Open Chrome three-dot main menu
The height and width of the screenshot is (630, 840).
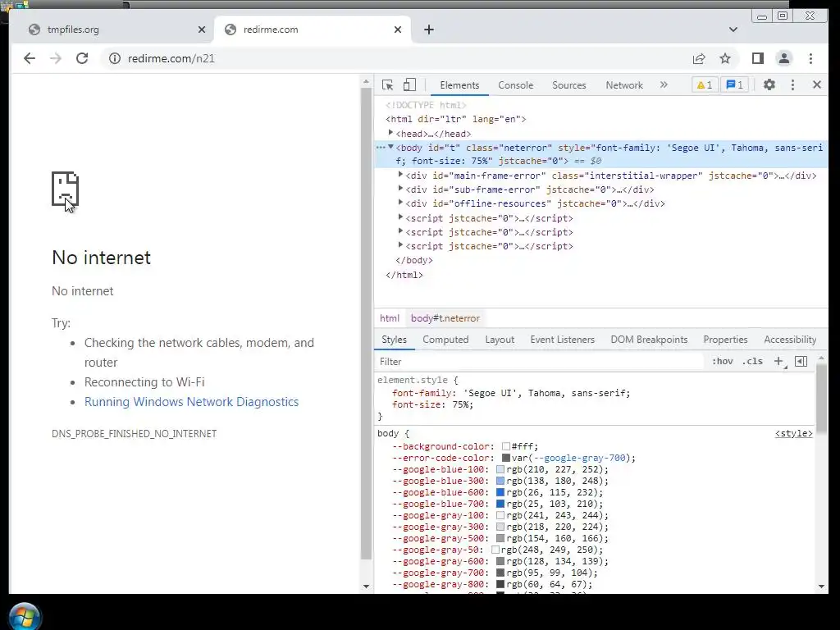(x=810, y=58)
